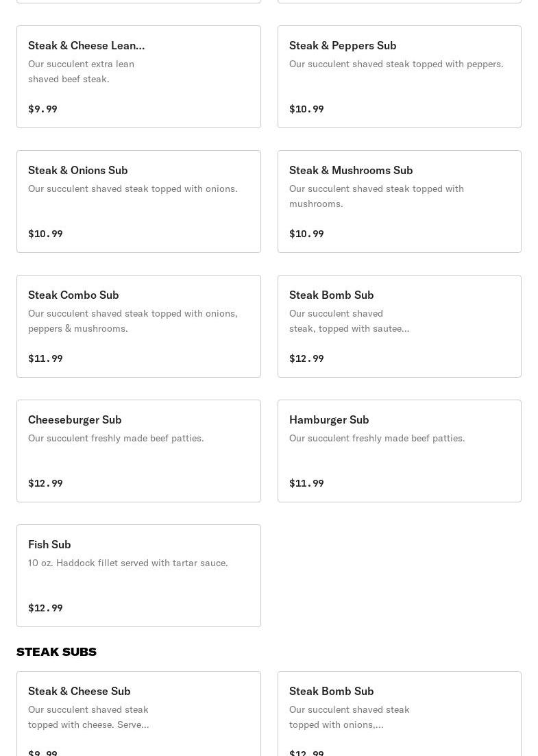This screenshot has height=756, width=538.
Task: Click the $11.99 price on Steak Combo Sub
Action: tap(45, 358)
